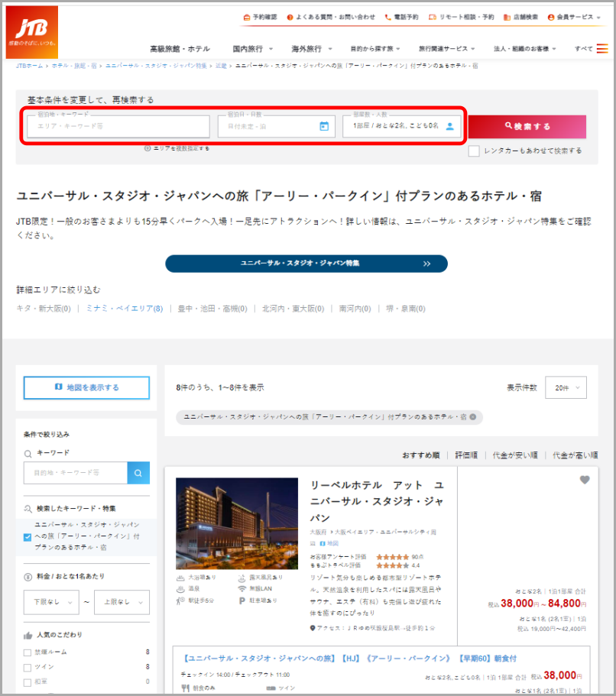The width and height of the screenshot is (616, 696).
Task: Check 禁煙ルーム checkbox
Action: coord(28,652)
